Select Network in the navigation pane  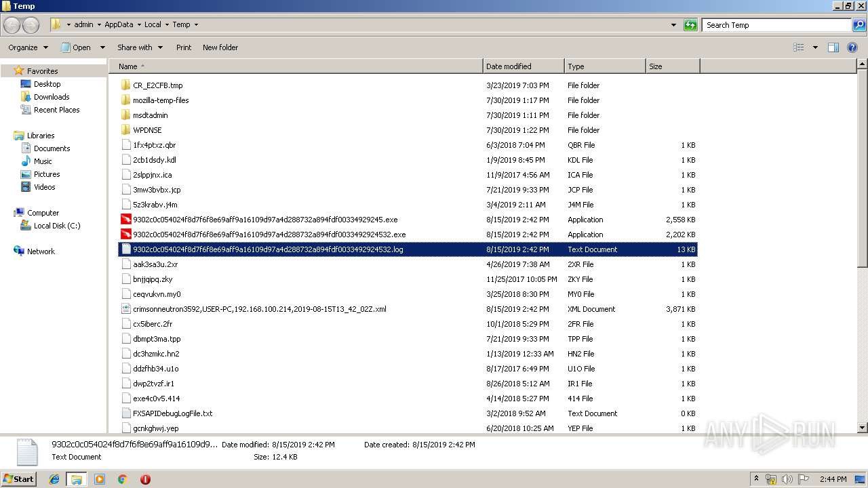tap(41, 251)
